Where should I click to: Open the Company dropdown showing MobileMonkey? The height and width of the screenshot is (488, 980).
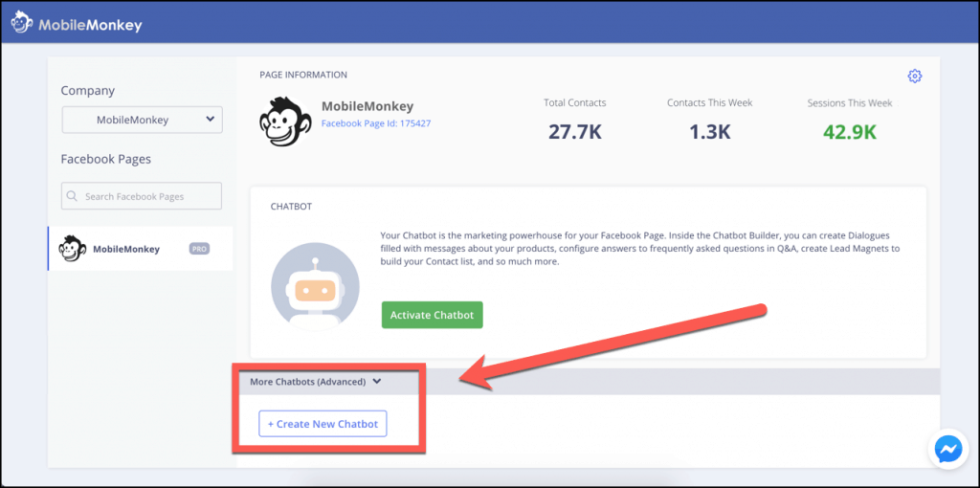142,120
